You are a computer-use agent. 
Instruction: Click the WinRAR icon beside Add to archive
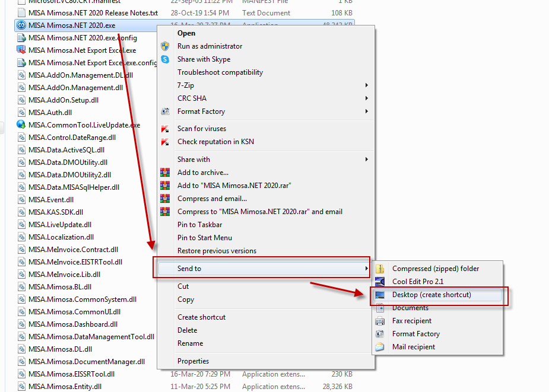(x=165, y=173)
